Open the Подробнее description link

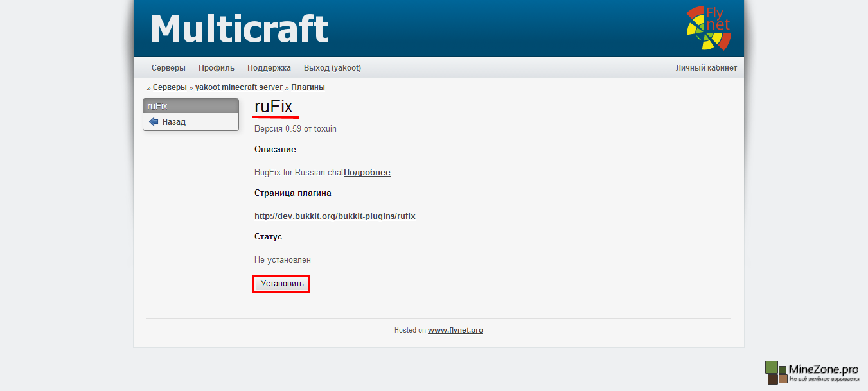click(x=367, y=173)
